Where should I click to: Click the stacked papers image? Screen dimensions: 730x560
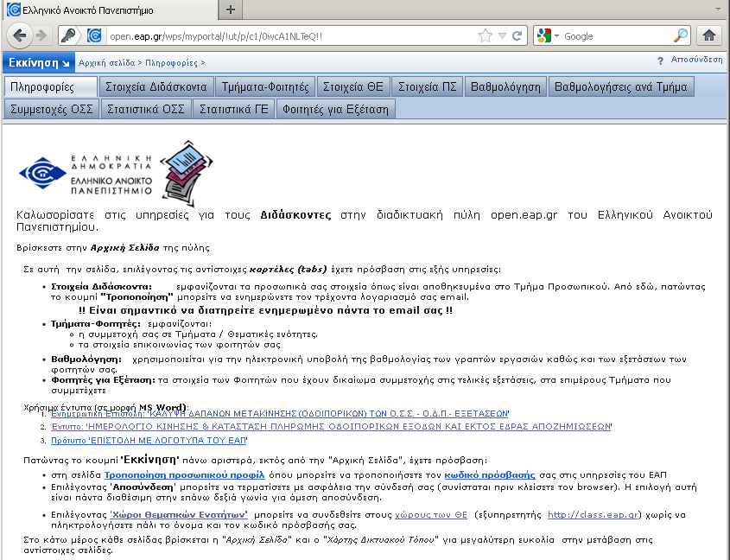pyautogui.click(x=187, y=174)
